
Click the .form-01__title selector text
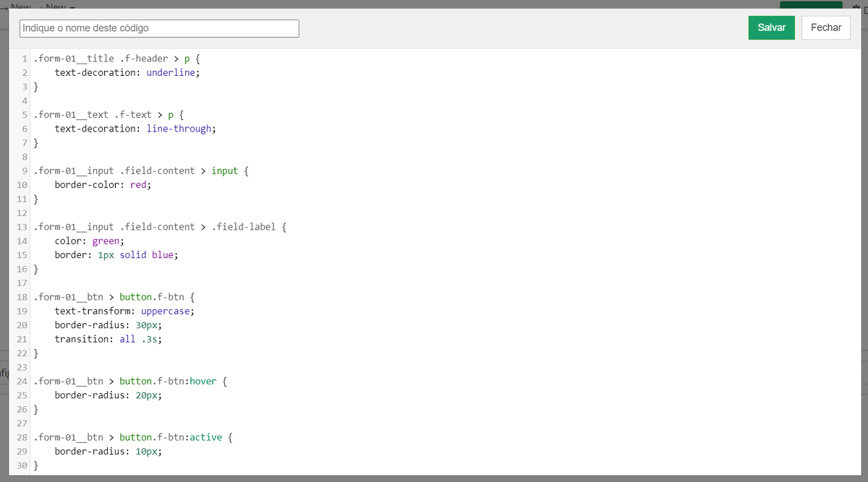(x=74, y=59)
